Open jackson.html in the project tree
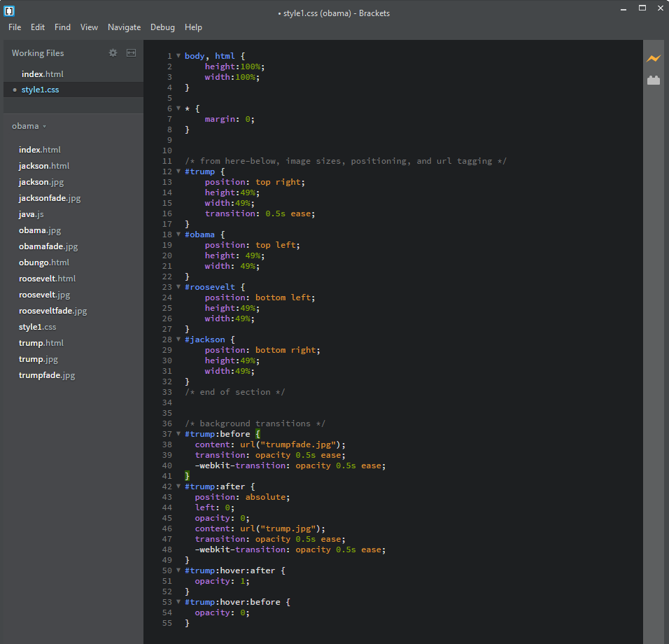 tap(44, 166)
